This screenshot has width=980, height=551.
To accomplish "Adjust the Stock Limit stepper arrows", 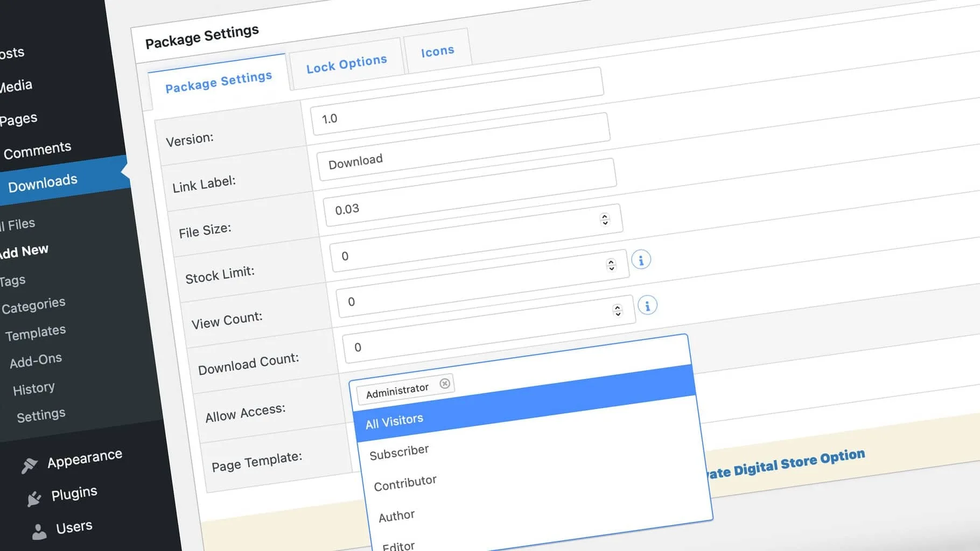I will [x=611, y=265].
